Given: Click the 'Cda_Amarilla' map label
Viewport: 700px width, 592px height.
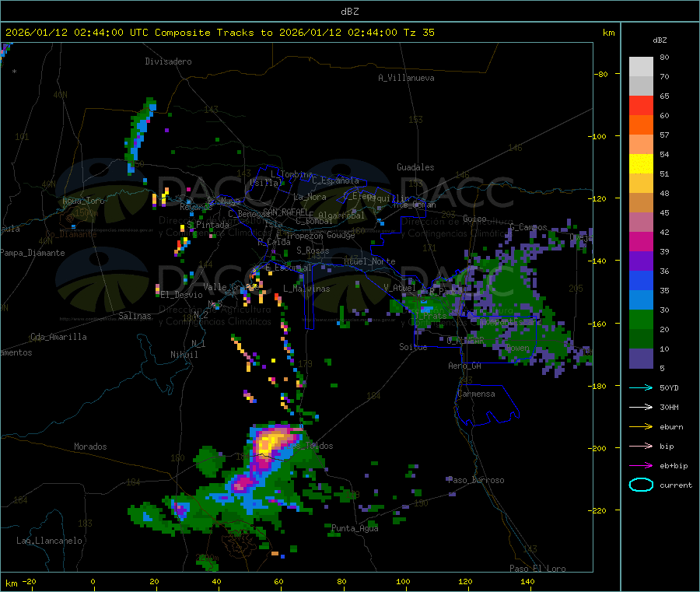Looking at the screenshot, I should pyautogui.click(x=58, y=337).
